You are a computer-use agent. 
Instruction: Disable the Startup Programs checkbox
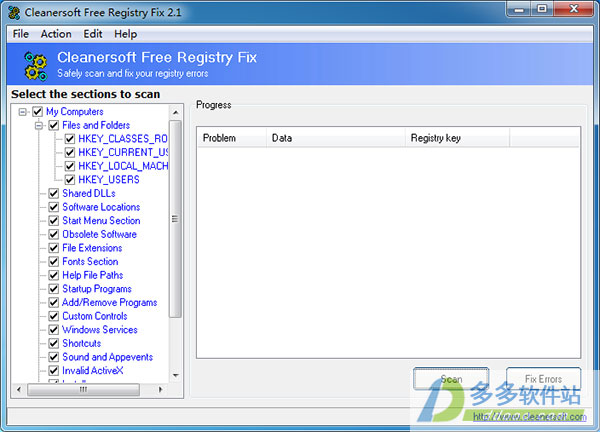click(54, 289)
